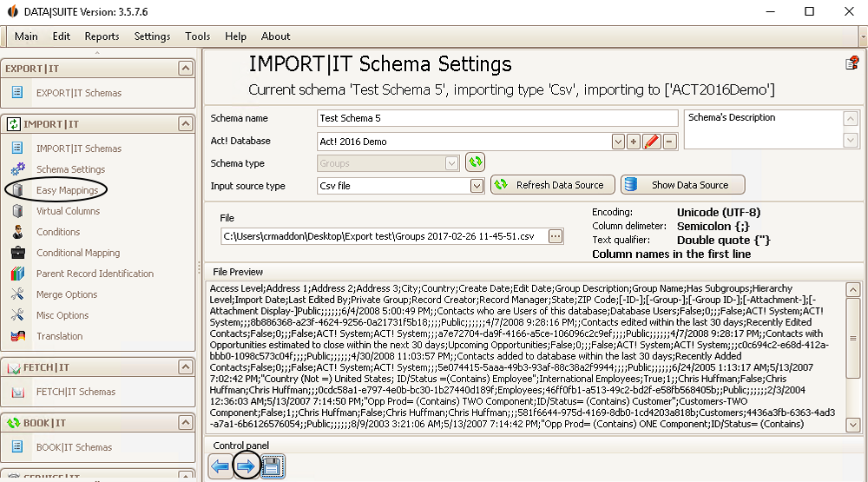
Task: Click the Schema Settings gears icon
Action: (x=17, y=168)
